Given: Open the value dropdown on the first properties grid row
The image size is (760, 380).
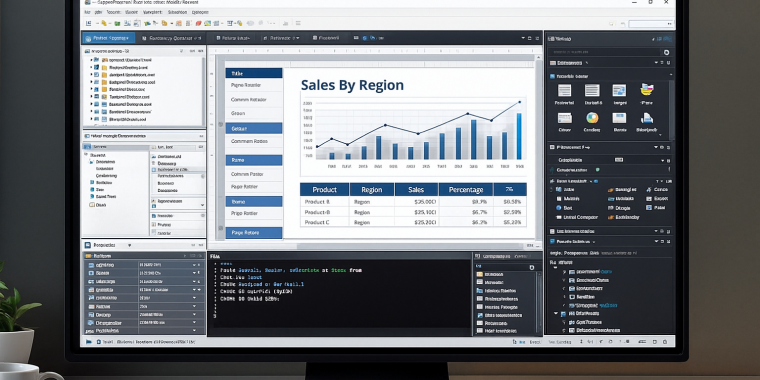Looking at the screenshot, I should (x=194, y=265).
